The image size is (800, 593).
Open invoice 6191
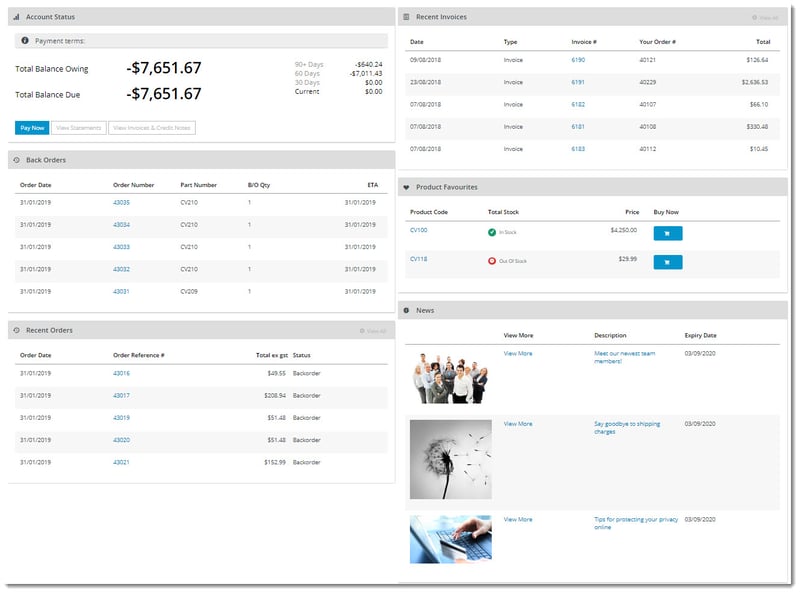(578, 82)
